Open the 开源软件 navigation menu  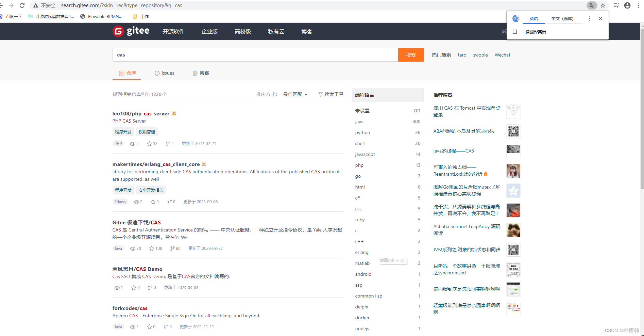pos(173,31)
